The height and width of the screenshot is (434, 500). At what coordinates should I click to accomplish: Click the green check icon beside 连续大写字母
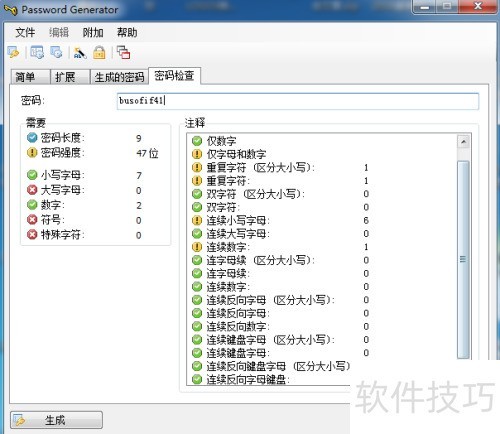point(197,233)
